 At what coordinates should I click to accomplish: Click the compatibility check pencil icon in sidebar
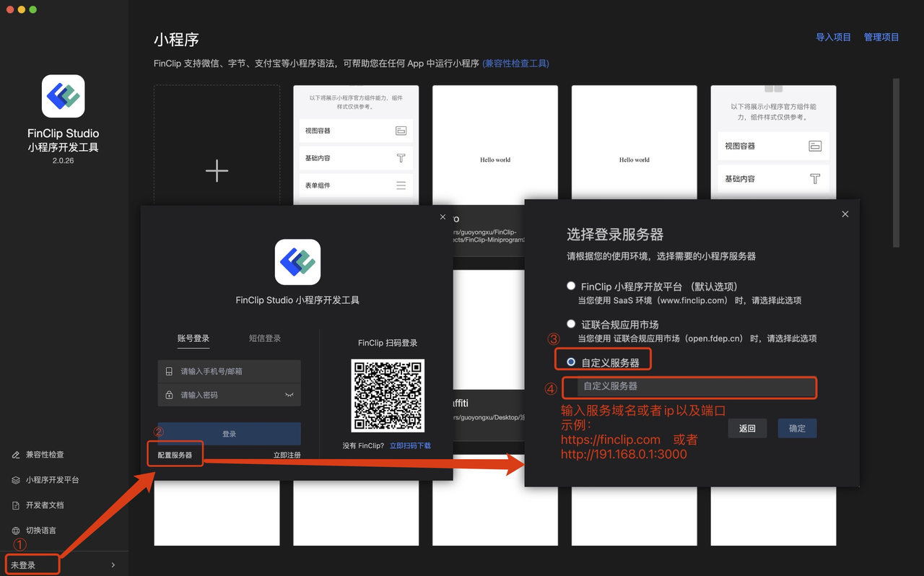(x=16, y=455)
